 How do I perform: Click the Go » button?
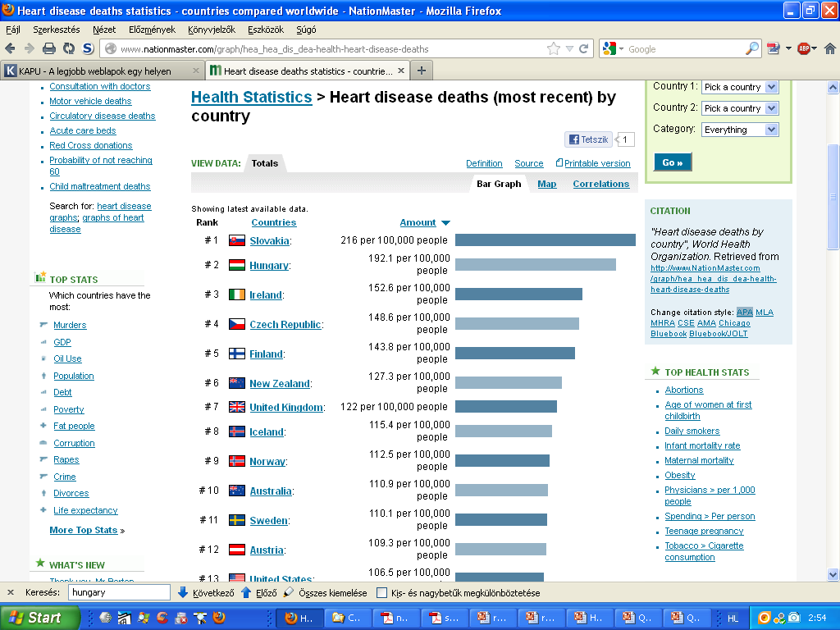673,162
